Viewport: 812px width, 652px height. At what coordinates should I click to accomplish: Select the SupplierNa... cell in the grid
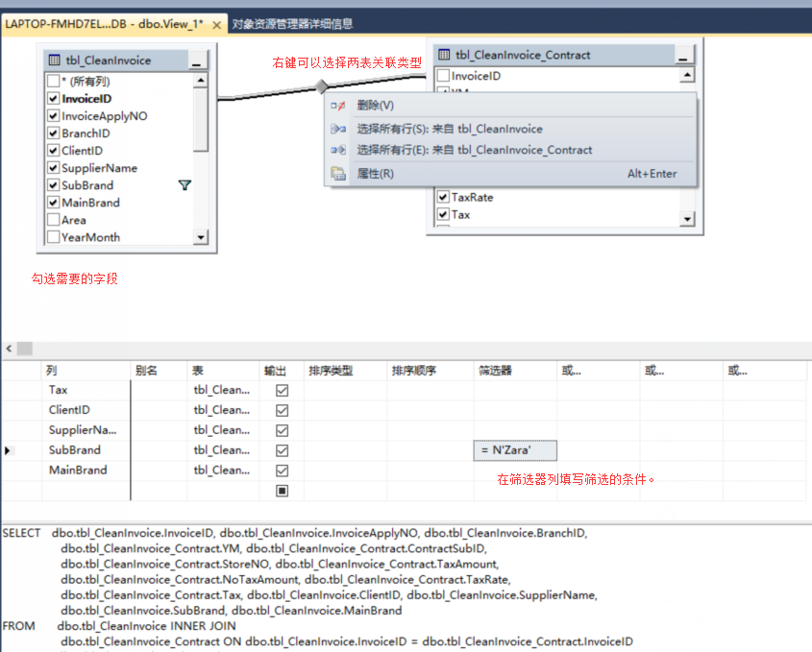click(86, 430)
